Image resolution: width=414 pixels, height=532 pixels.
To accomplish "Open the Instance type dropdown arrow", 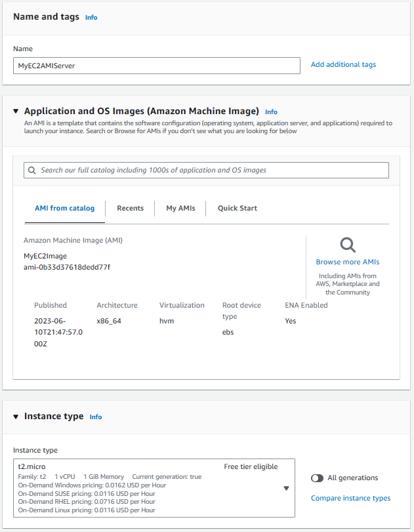I will pyautogui.click(x=287, y=488).
